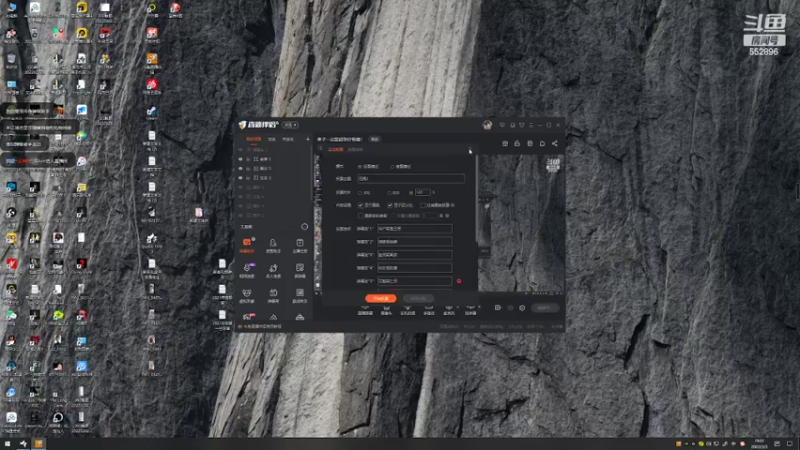The image size is (800, 450).
Task: Toggle eye icon of the first bright source row
Action: 241,159
